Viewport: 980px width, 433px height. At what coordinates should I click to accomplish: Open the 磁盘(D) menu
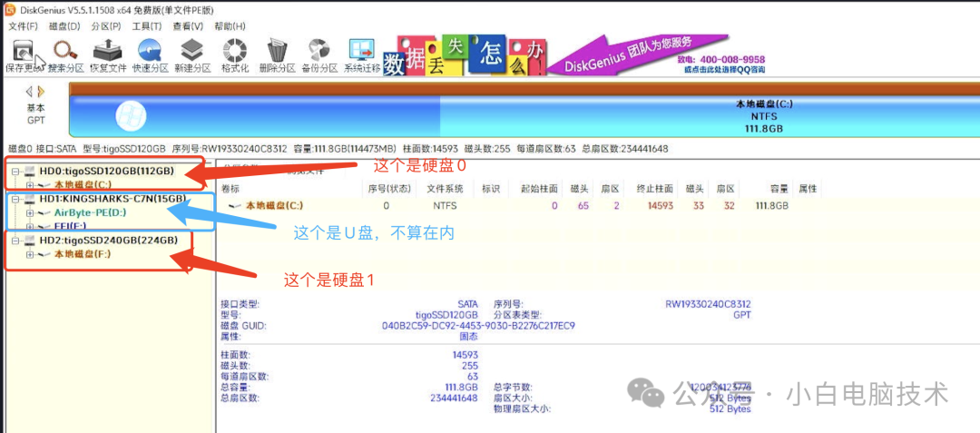click(65, 26)
